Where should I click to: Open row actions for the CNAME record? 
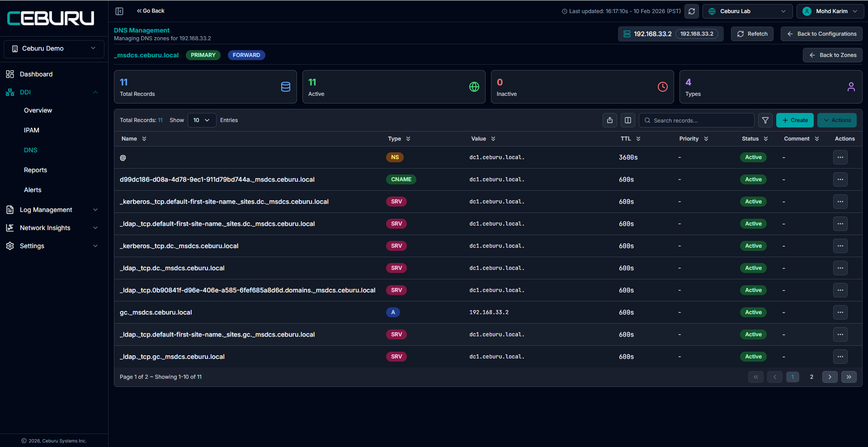(x=840, y=179)
